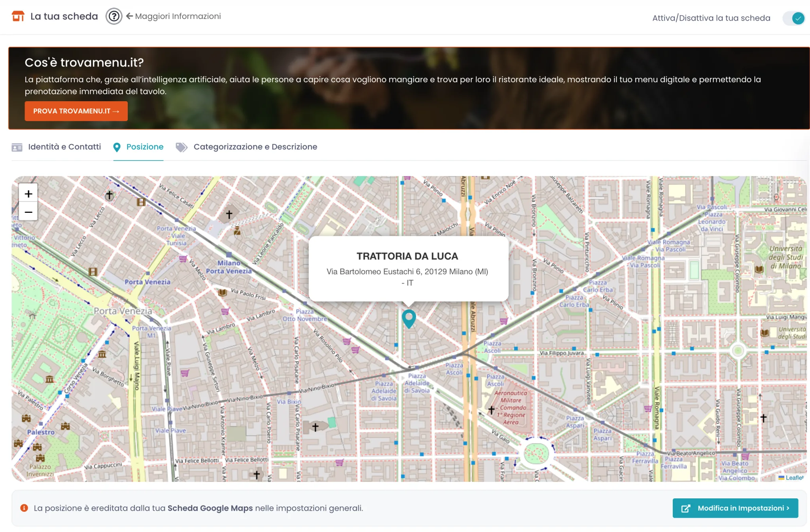Screen dimensions: 810x532
Task: Click the Aeronautica Militare Comando label on map
Action: point(511,408)
